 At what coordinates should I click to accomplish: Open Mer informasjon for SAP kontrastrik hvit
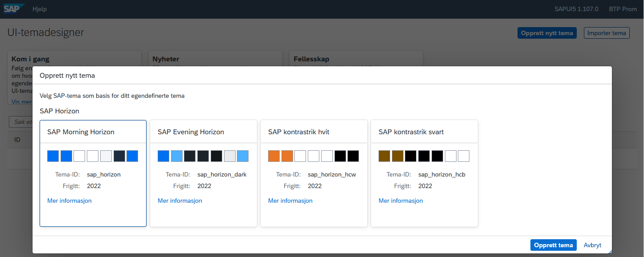click(290, 201)
